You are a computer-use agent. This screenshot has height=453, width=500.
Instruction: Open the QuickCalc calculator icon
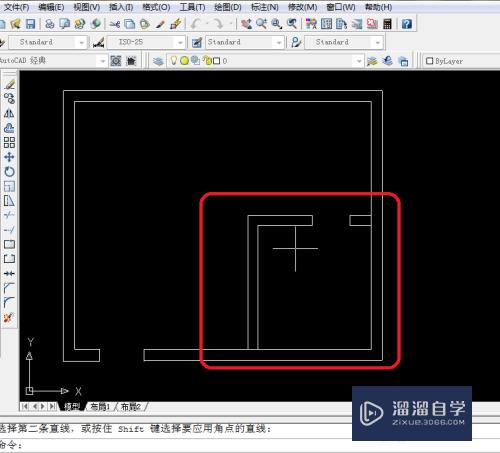pos(387,24)
